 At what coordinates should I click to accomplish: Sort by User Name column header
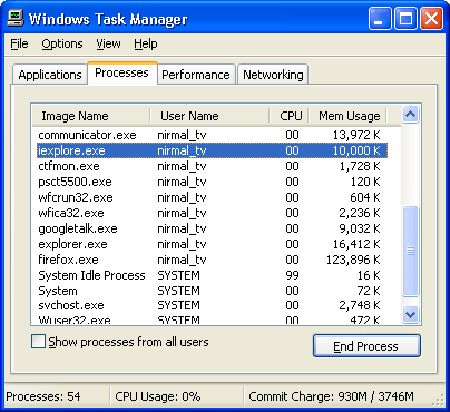(209, 116)
